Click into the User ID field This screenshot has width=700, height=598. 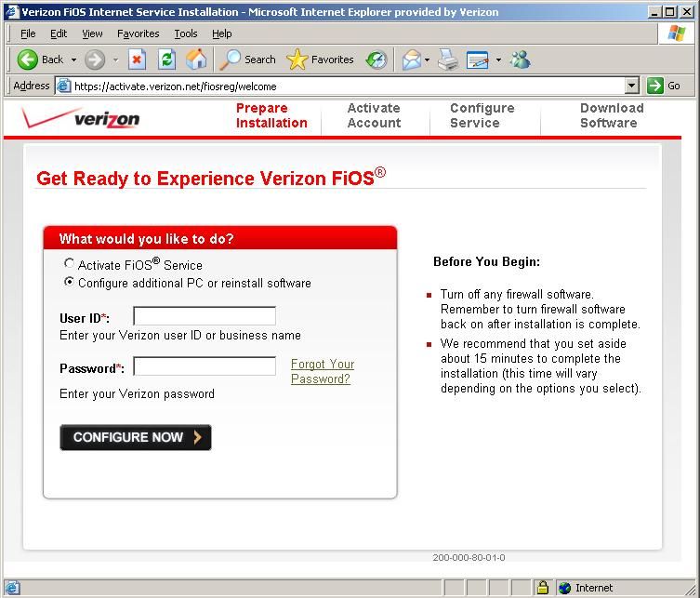tap(205, 316)
